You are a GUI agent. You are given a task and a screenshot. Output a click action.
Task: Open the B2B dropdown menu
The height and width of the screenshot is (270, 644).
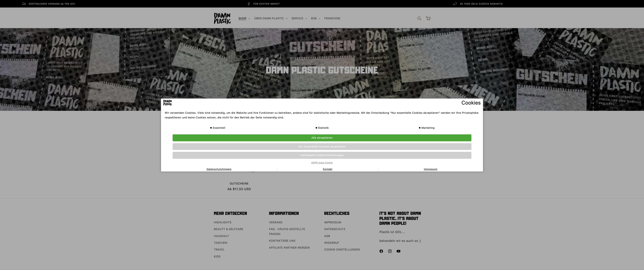(x=316, y=18)
